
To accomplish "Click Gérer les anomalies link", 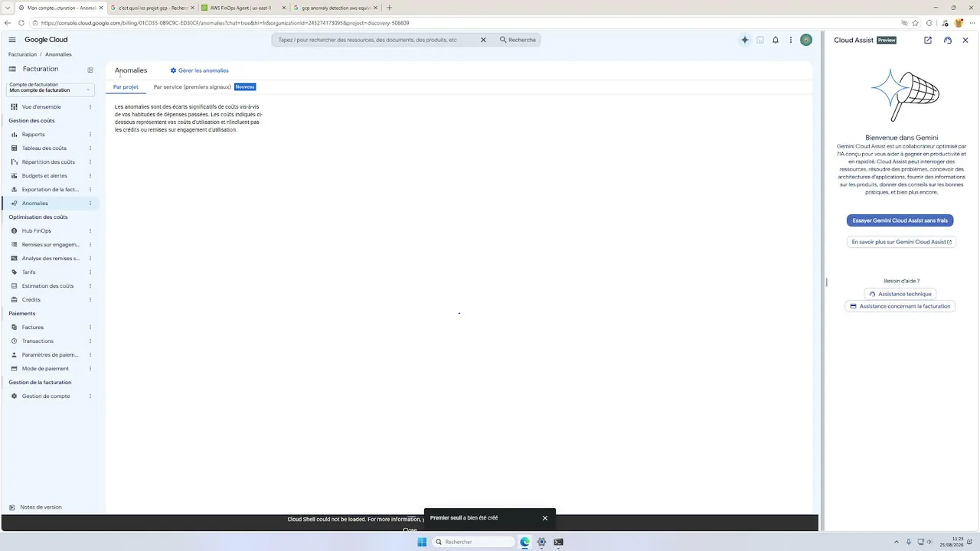I will click(x=200, y=70).
